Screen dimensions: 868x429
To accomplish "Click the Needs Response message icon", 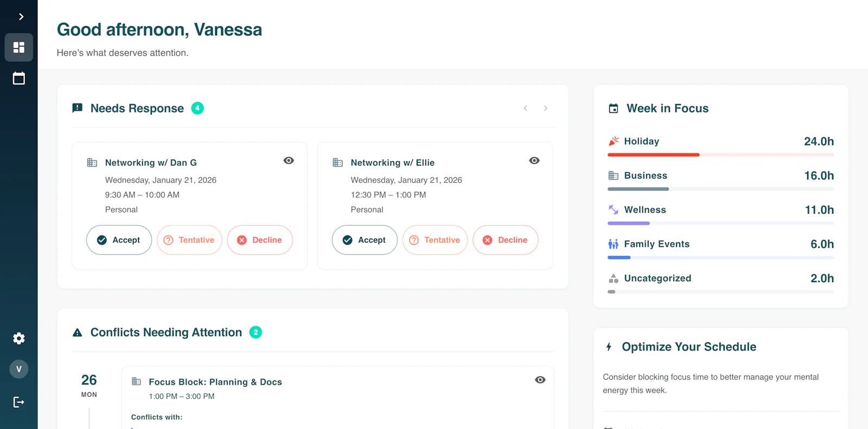I will click(78, 108).
